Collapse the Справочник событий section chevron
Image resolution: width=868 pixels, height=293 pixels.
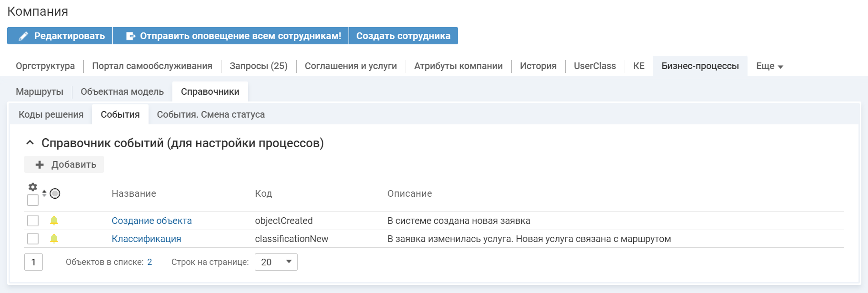pos(30,143)
